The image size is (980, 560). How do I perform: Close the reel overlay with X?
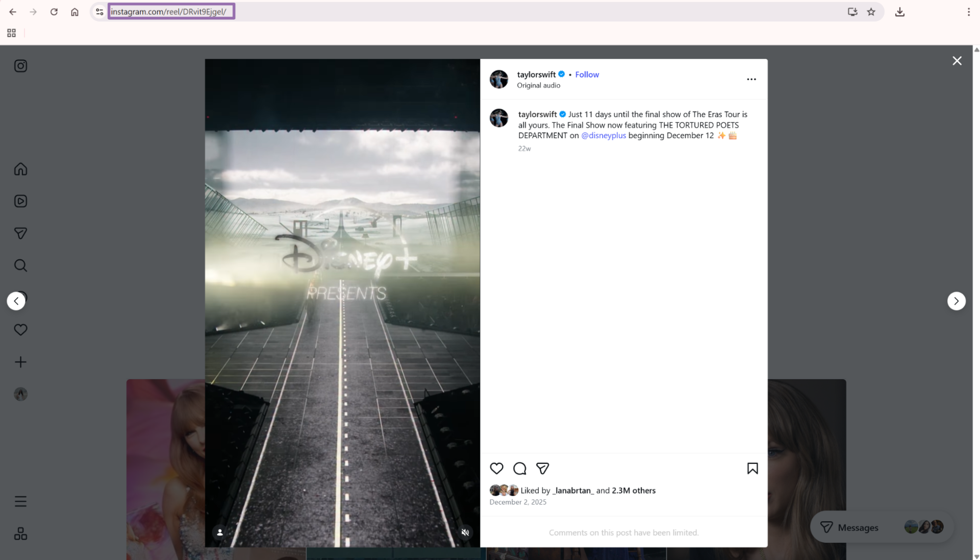(x=957, y=61)
